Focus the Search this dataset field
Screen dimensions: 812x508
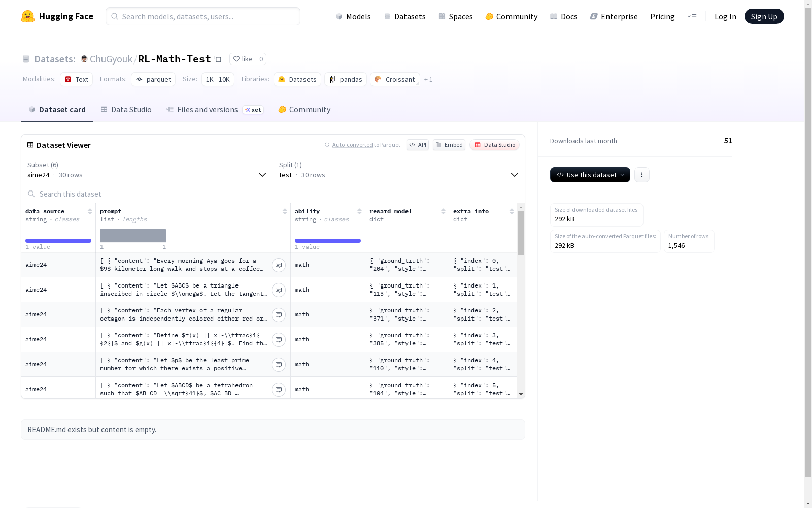tap(273, 194)
